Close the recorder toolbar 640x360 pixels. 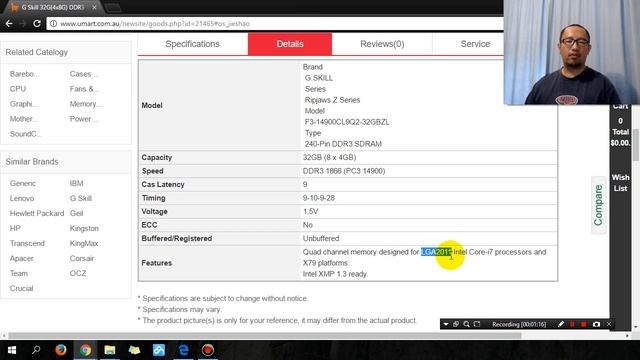coord(609,324)
